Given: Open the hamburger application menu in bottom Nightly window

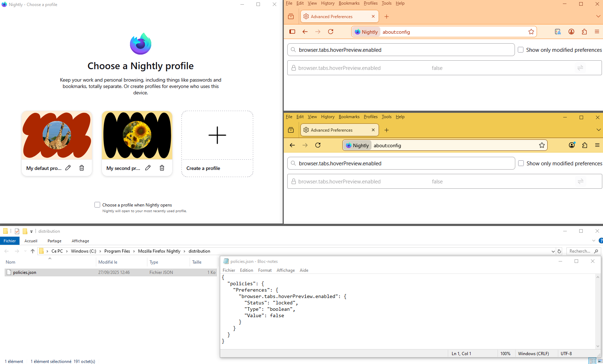Looking at the screenshot, I should pyautogui.click(x=597, y=145).
